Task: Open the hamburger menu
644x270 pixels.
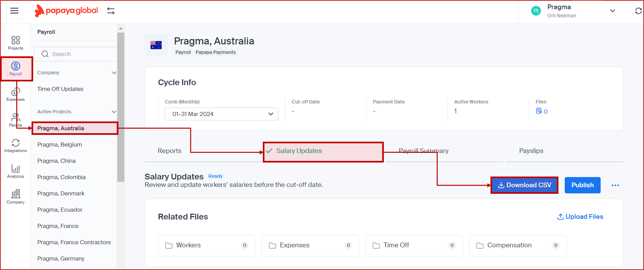Action: 14,11
